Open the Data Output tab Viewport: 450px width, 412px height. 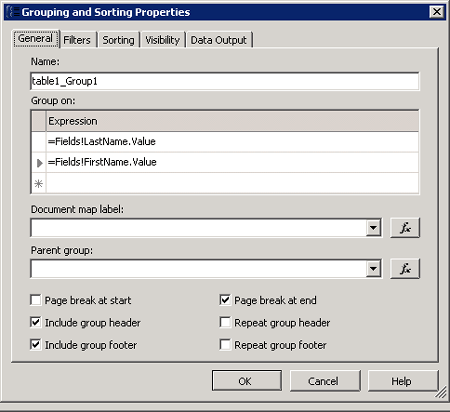pos(219,40)
